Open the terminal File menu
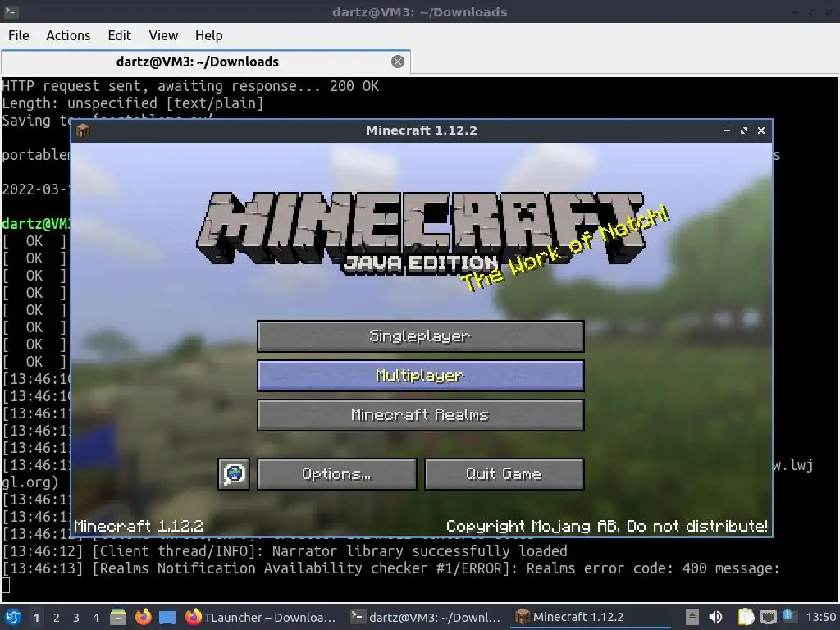840x630 pixels. 19,35
